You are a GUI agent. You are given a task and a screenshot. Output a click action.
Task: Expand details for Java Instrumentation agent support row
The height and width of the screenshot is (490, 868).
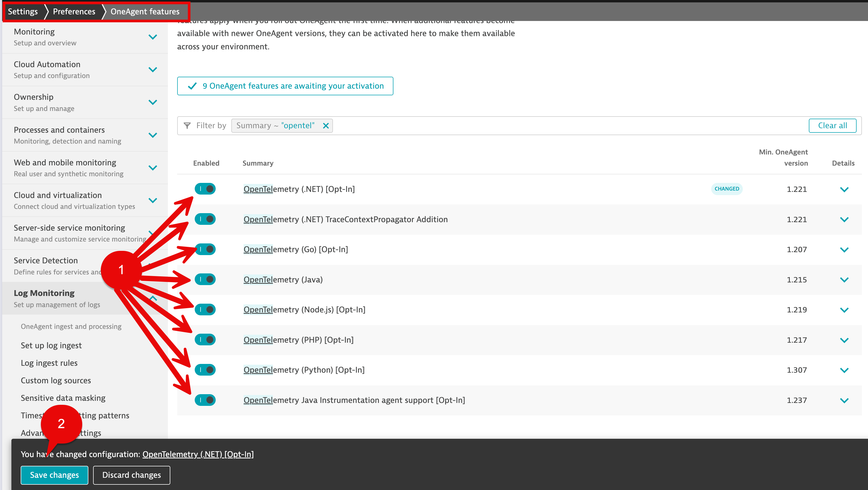[x=844, y=401]
